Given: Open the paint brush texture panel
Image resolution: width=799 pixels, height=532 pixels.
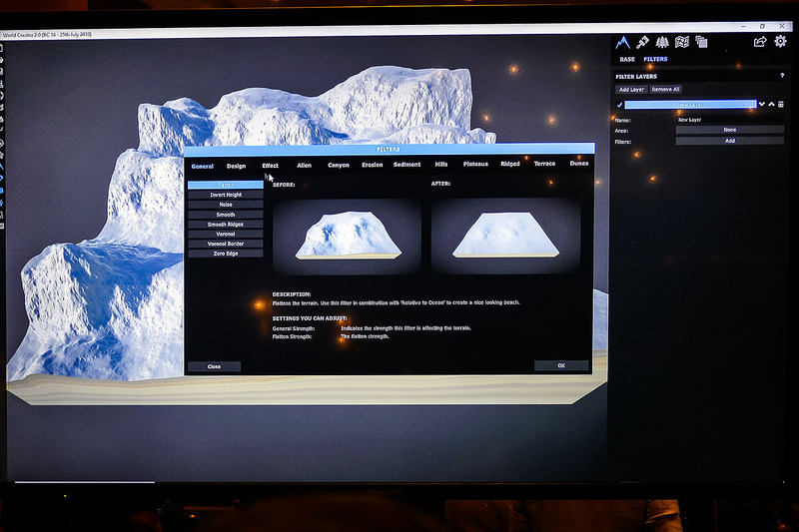Looking at the screenshot, I should coord(642,42).
